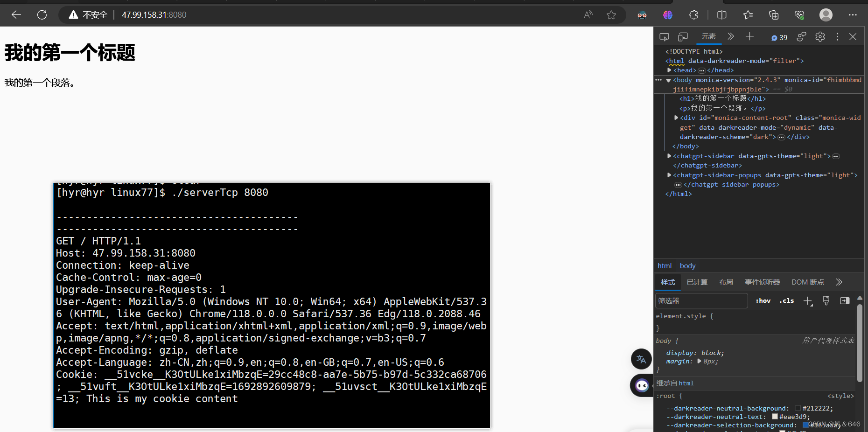This screenshot has width=868, height=432.
Task: Activate the DevTools inspect element picker
Action: (x=664, y=37)
